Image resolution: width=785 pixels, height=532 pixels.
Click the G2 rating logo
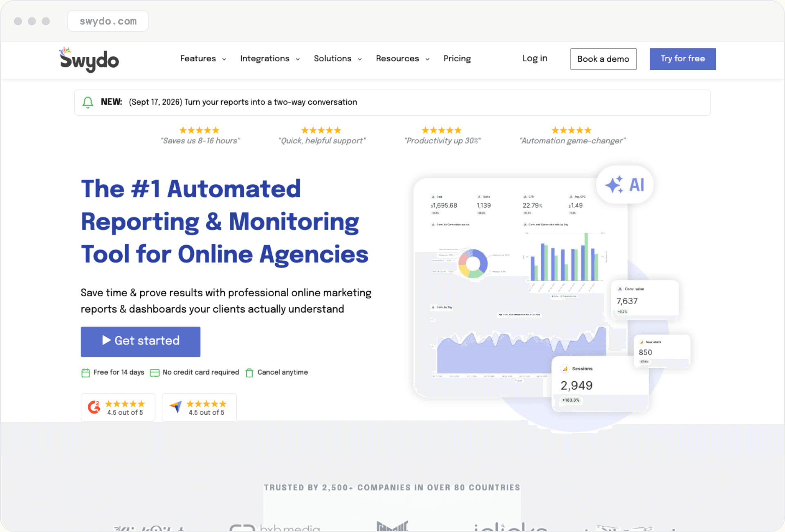tap(94, 407)
